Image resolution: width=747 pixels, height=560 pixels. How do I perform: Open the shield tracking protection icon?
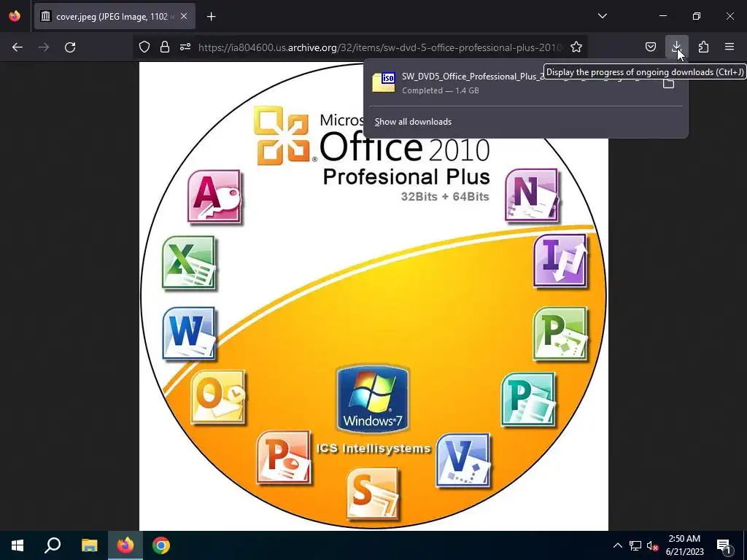click(x=144, y=47)
